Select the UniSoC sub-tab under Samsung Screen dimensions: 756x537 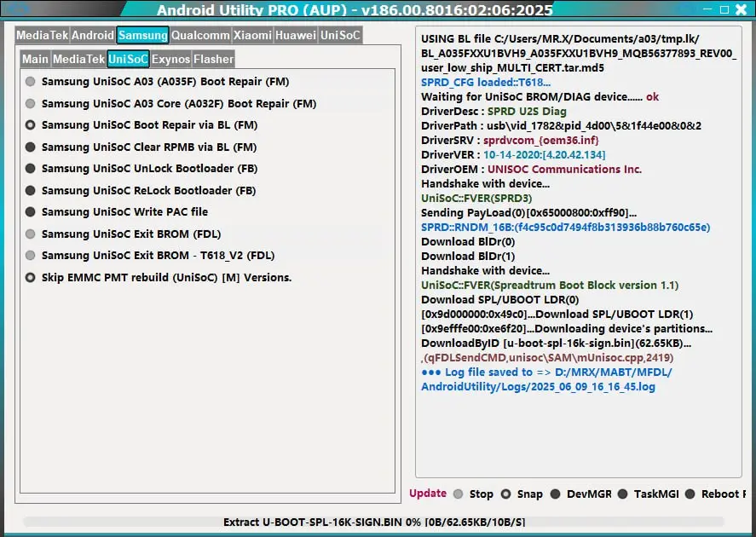click(128, 59)
